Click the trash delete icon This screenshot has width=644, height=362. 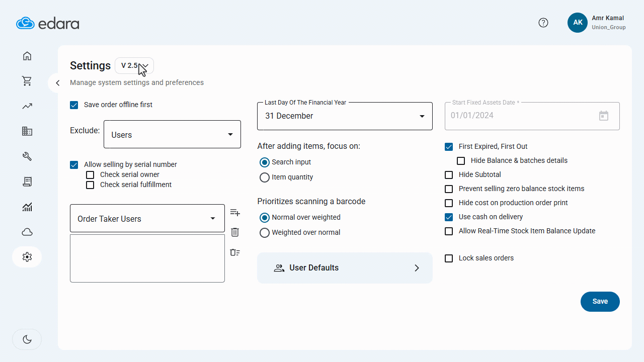point(235,232)
